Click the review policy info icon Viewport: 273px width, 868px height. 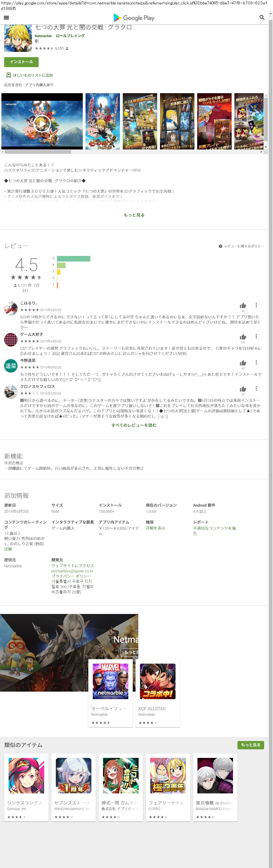pyautogui.click(x=220, y=246)
